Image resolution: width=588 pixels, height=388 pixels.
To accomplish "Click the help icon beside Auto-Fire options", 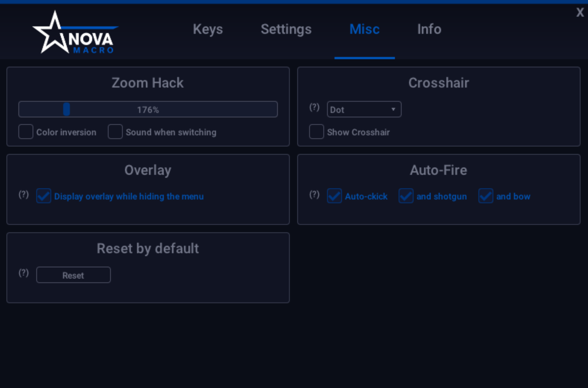I will click(x=314, y=195).
